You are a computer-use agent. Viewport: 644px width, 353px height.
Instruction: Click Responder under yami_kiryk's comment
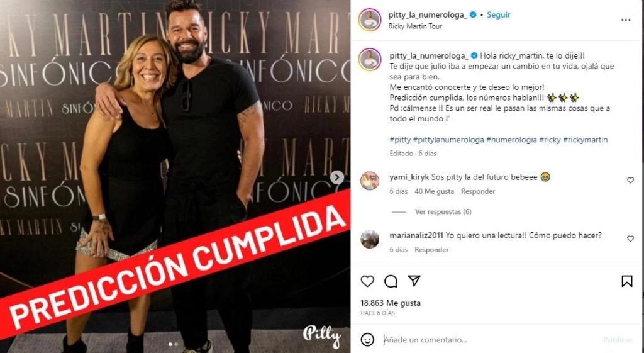tap(478, 191)
